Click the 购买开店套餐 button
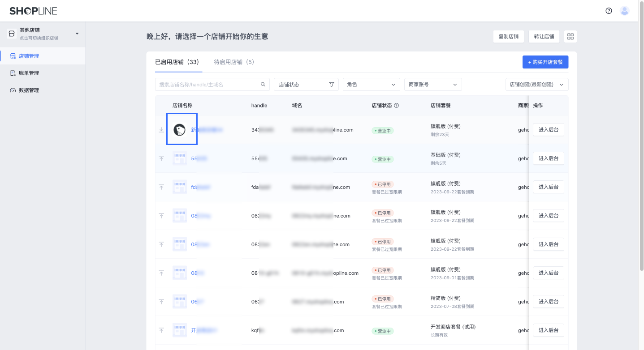This screenshot has width=644, height=350. (545, 62)
